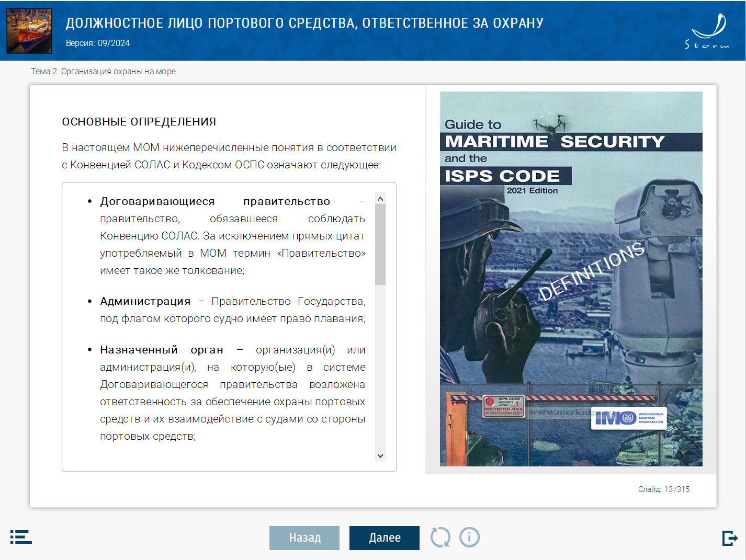Click the heading ОСНОВНЫЕ ОПРЕДЕЛЕНИЯ

pos(139,122)
